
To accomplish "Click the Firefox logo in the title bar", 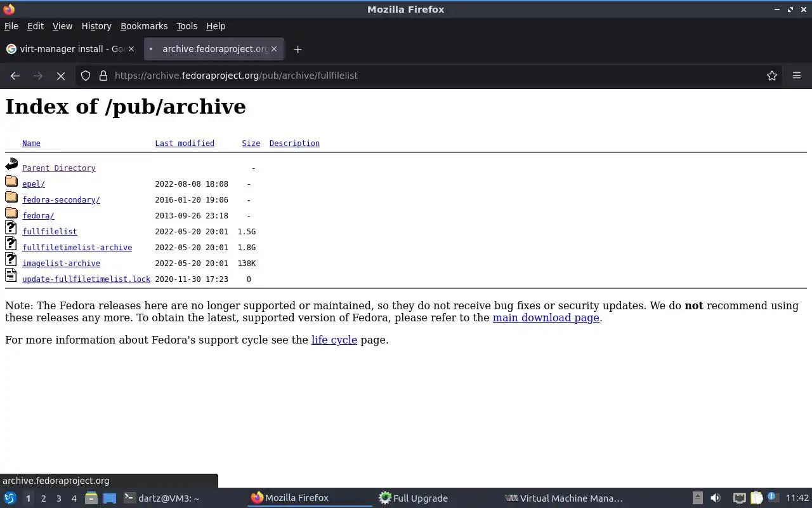I will (9, 10).
